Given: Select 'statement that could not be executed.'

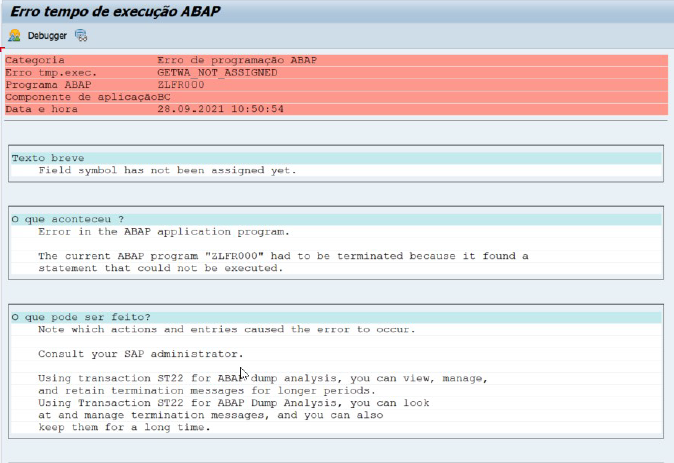Looking at the screenshot, I should pos(161,268).
